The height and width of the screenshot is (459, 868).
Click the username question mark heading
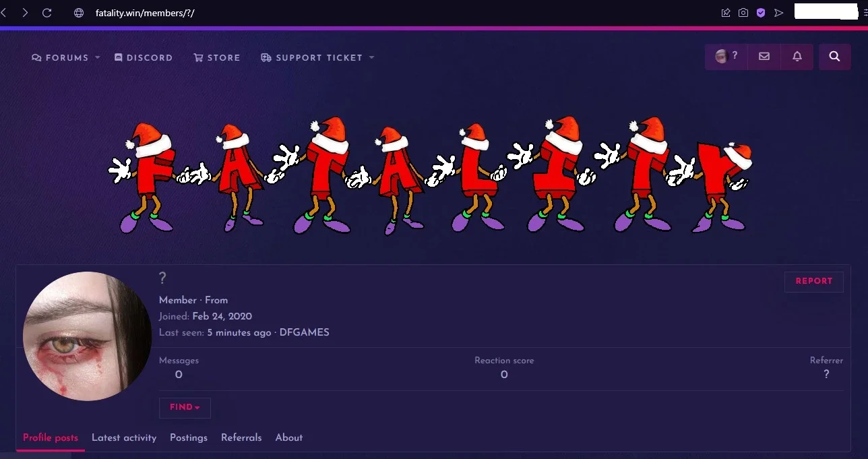click(162, 278)
